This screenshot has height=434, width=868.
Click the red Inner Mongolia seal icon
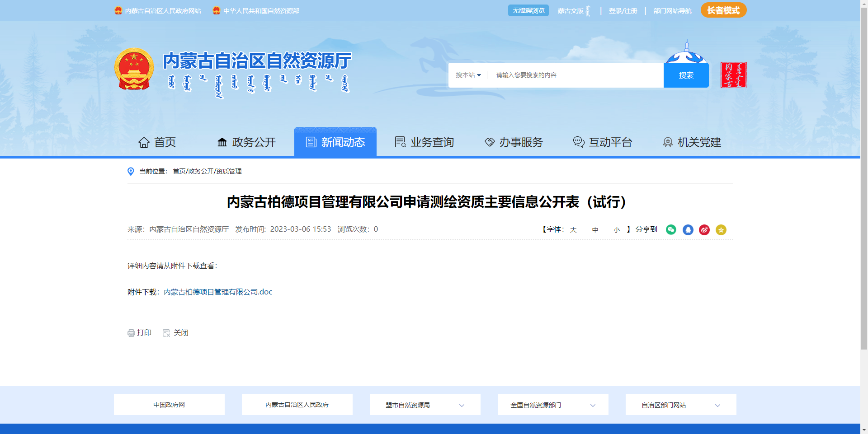click(x=733, y=75)
